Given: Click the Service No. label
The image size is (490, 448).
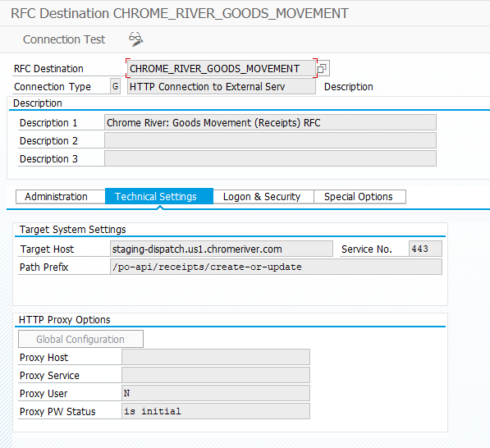Looking at the screenshot, I should (367, 249).
